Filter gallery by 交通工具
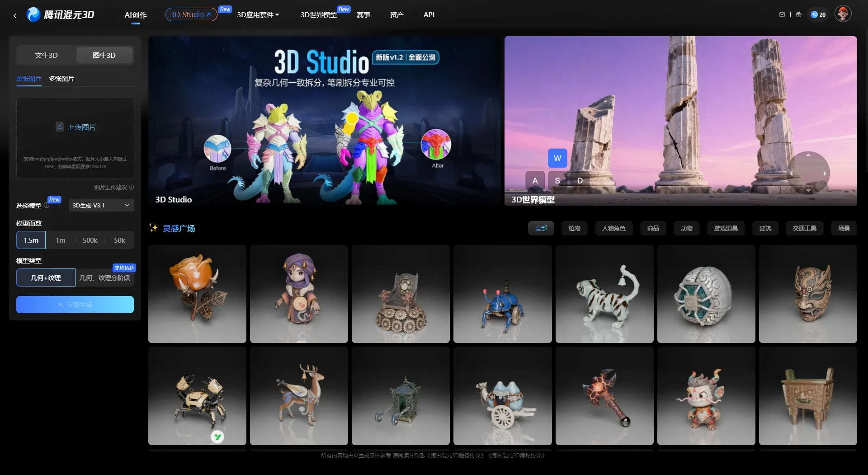Image resolution: width=868 pixels, height=475 pixels. [805, 228]
